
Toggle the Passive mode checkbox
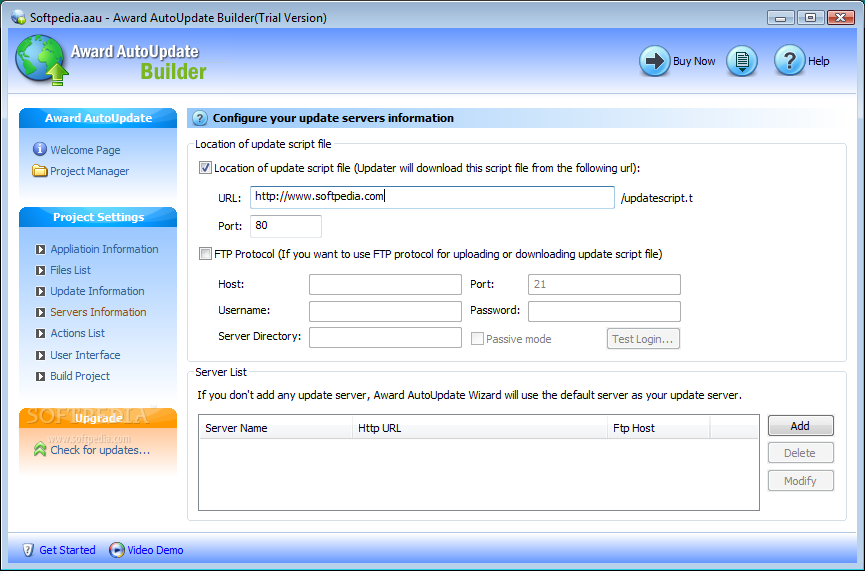(477, 339)
